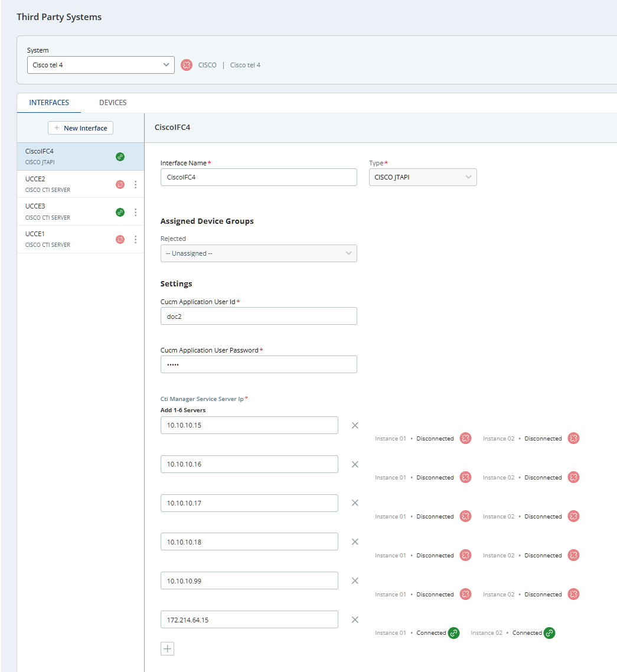The width and height of the screenshot is (617, 672).
Task: Remove server 10.10.10.17 with the X icon
Action: (x=355, y=503)
